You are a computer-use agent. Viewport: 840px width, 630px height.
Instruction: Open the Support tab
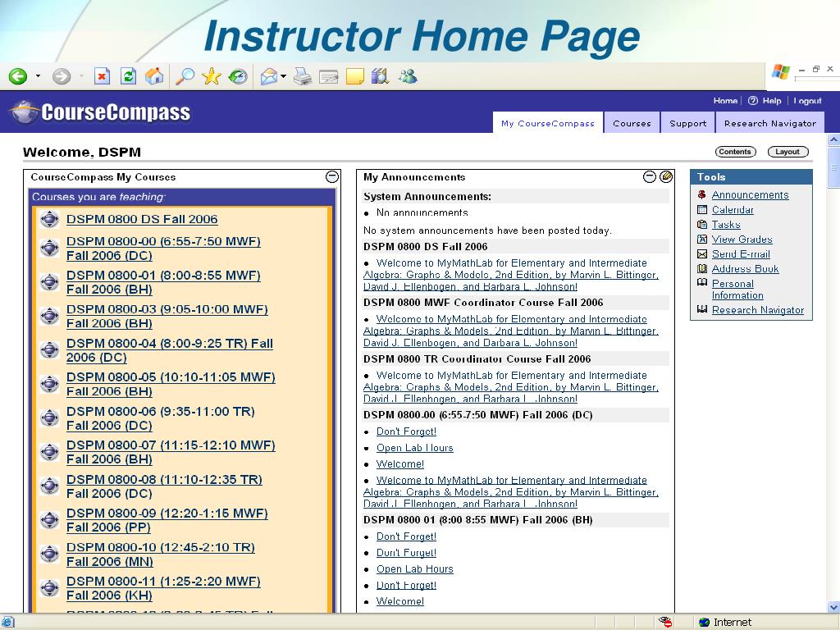tap(688, 123)
